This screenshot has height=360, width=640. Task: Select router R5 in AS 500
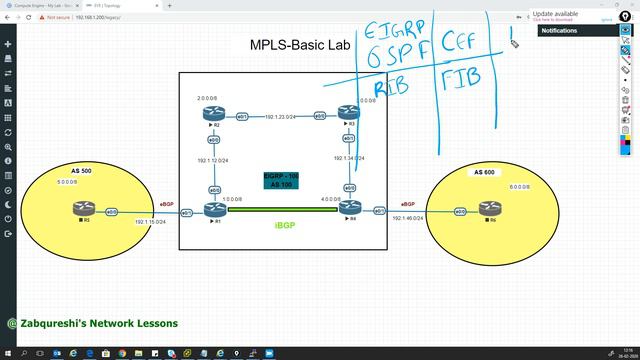click(x=84, y=209)
